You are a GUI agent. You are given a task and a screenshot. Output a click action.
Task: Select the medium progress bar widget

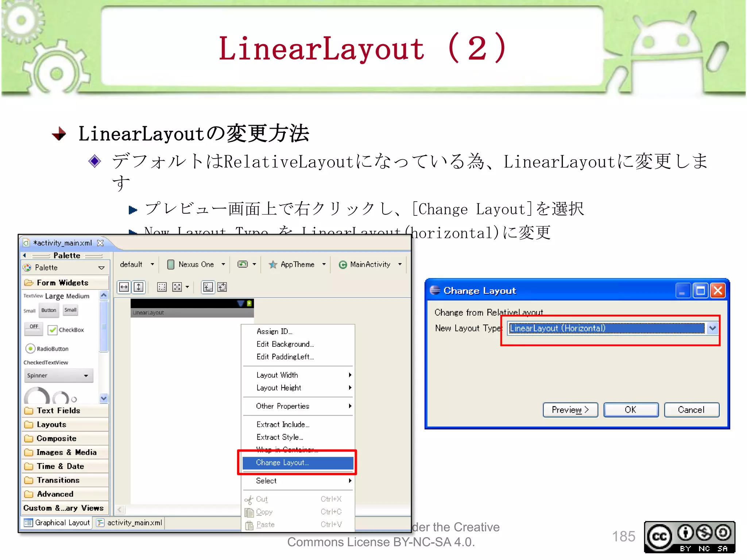(61, 397)
